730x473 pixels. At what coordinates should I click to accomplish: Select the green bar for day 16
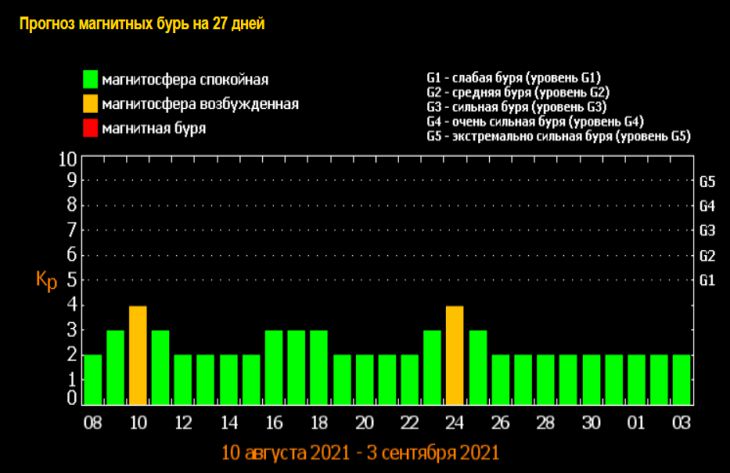(274, 367)
